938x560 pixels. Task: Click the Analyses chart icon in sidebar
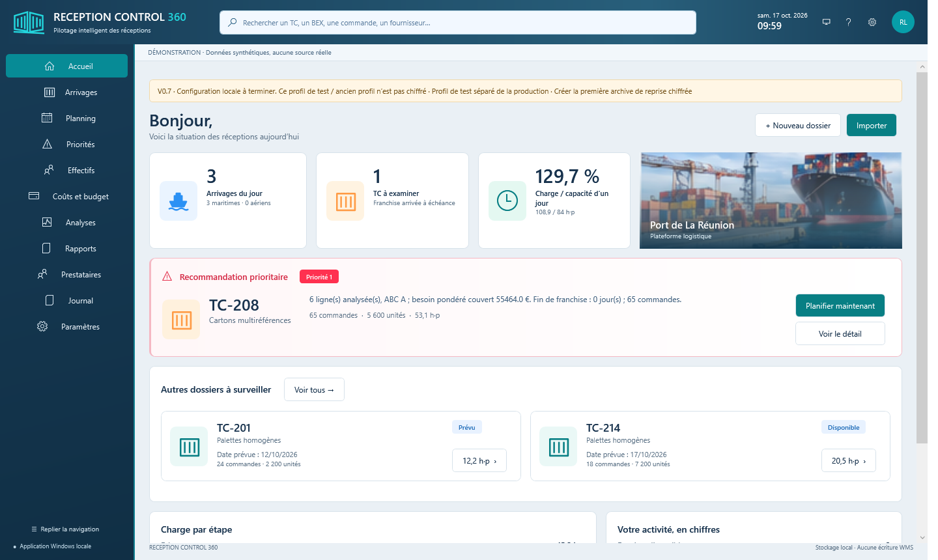pos(47,223)
